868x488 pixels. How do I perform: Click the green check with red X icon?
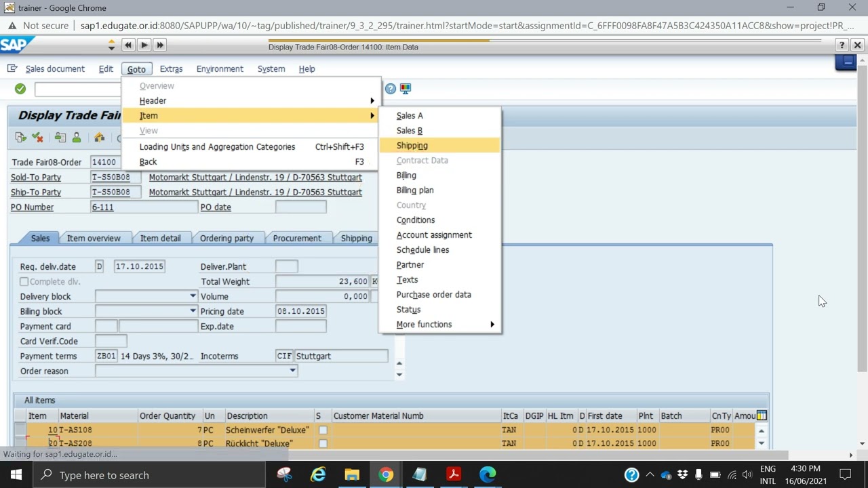tap(37, 138)
